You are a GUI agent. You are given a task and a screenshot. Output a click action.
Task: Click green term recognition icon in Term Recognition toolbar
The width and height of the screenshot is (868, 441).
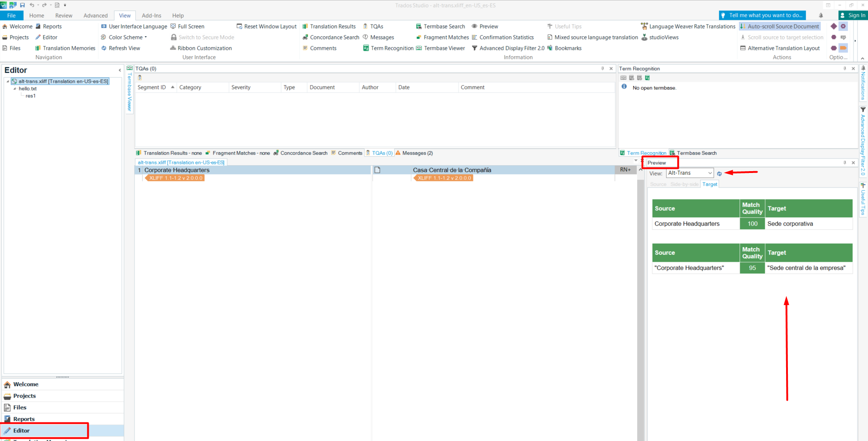[x=648, y=78]
